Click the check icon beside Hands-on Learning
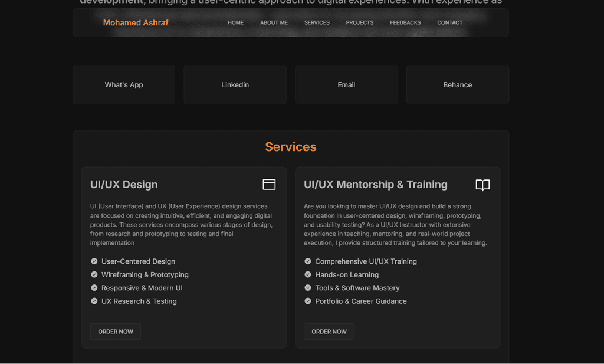Screen dimensions: 604x364 308,275
